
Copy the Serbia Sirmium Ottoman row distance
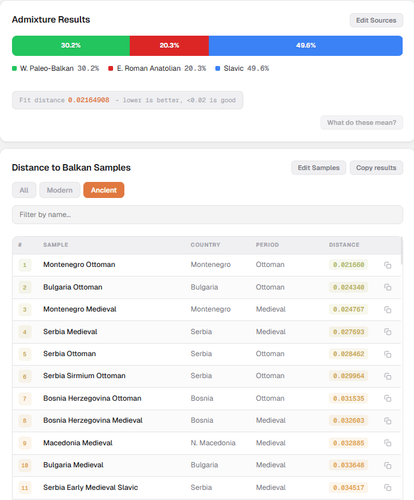click(387, 376)
